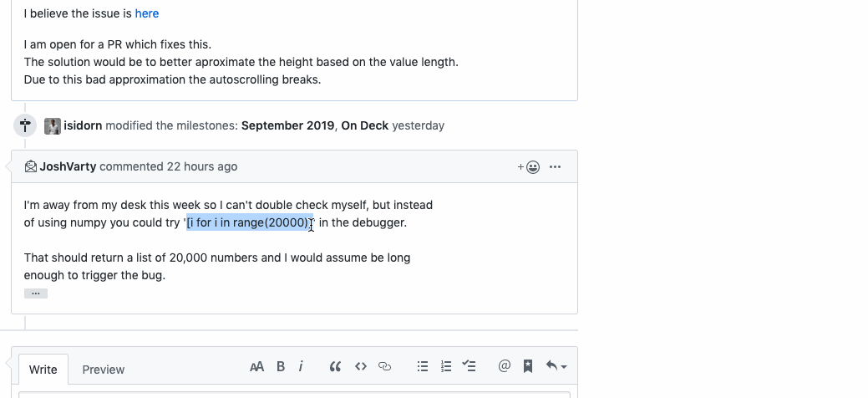Expand hidden quoted email content
This screenshot has width=868, height=398.
point(36,293)
